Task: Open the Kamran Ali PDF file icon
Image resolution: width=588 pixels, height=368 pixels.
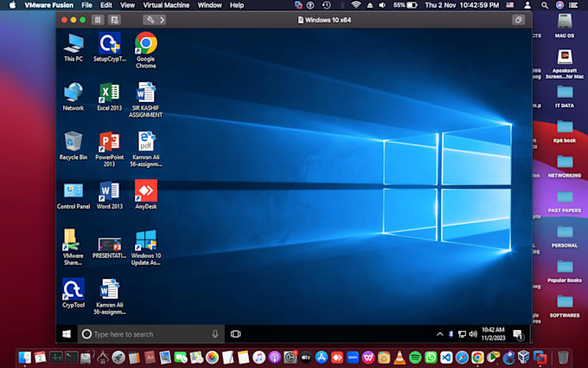Action: [x=146, y=149]
